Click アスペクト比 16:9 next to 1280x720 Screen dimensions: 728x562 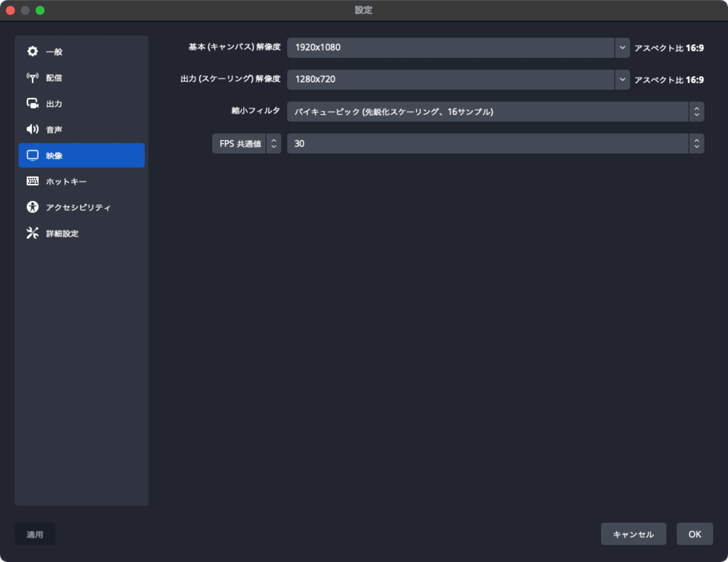click(669, 80)
